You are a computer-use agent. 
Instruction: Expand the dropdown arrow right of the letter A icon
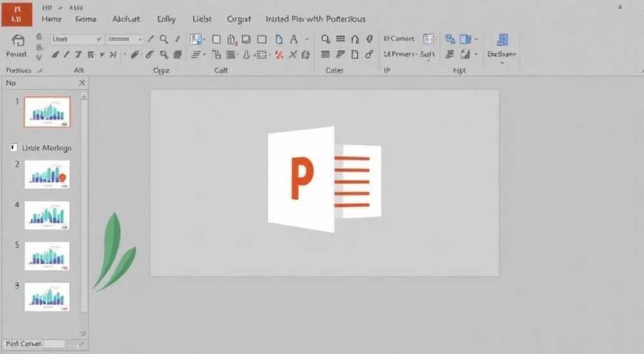[307, 39]
